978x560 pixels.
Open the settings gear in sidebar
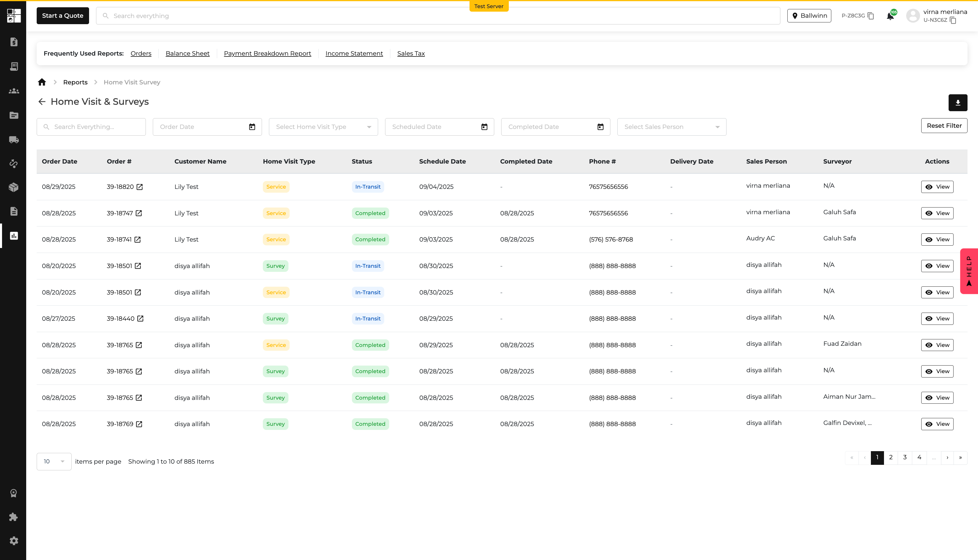coord(14,541)
